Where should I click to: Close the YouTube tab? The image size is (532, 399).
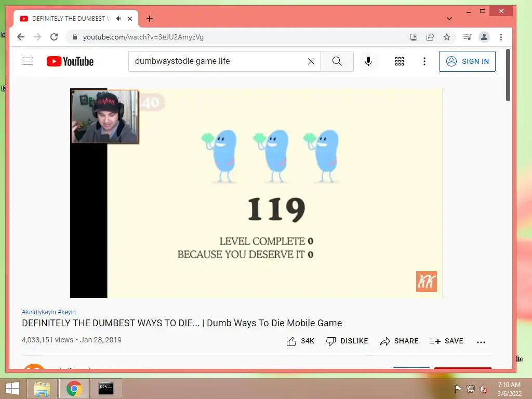pos(129,19)
